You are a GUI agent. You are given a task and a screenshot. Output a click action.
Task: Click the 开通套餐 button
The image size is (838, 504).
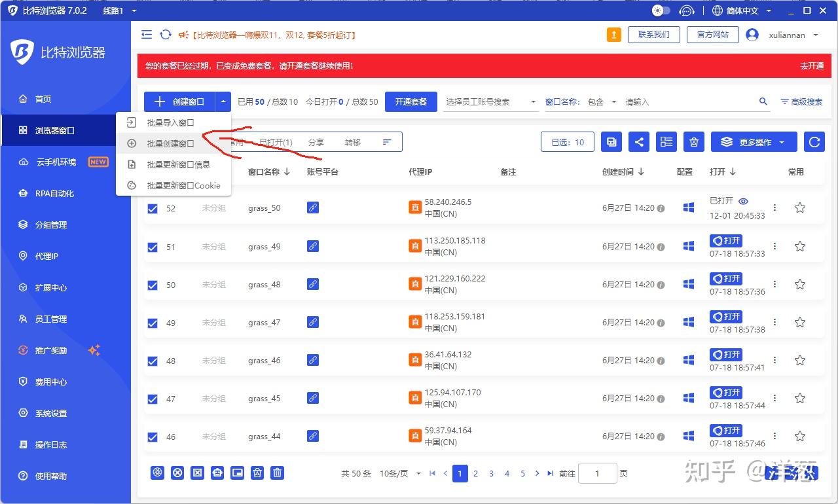tap(411, 101)
